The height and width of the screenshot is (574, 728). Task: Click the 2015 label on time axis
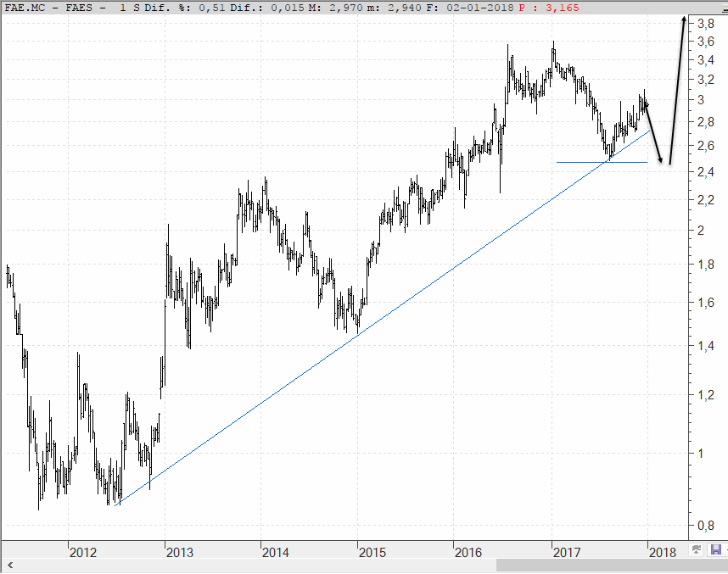[372, 553]
